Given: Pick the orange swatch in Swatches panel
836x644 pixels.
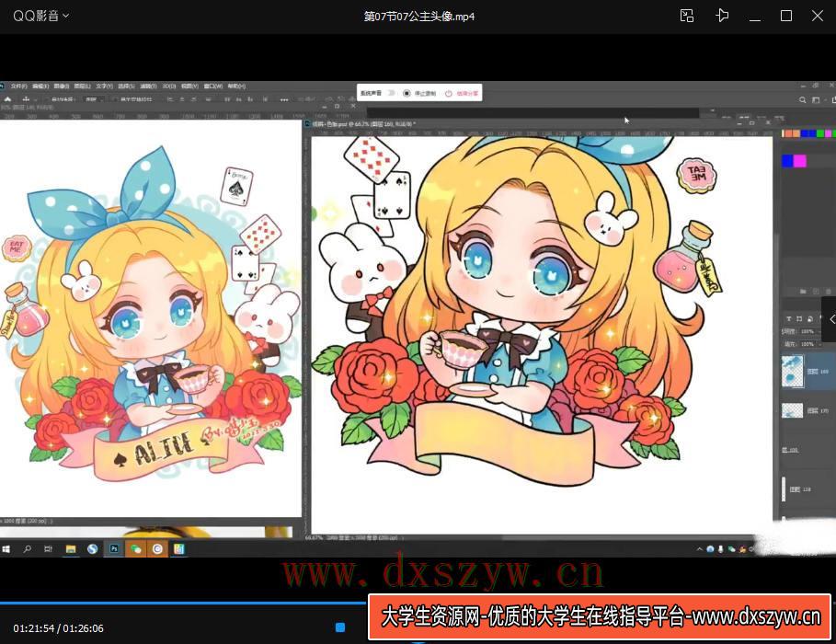Looking at the screenshot, I should pos(796,133).
